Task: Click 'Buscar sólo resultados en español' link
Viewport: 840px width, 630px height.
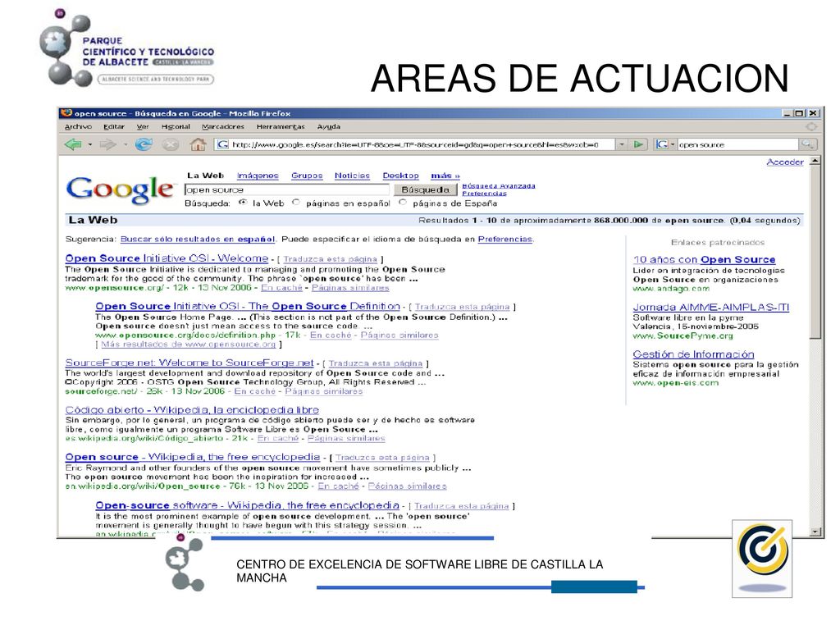Action: click(198, 240)
